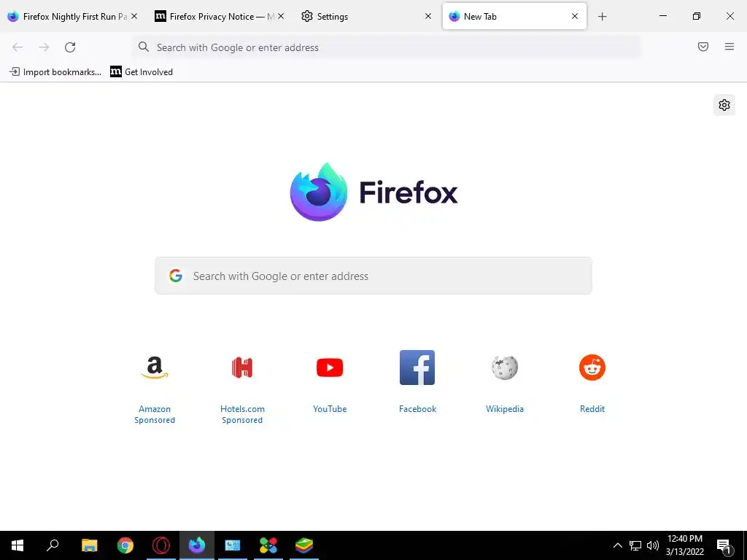Screen dimensions: 747x560
Task: Open the Wikipedia shortcut tile
Action: pos(505,367)
